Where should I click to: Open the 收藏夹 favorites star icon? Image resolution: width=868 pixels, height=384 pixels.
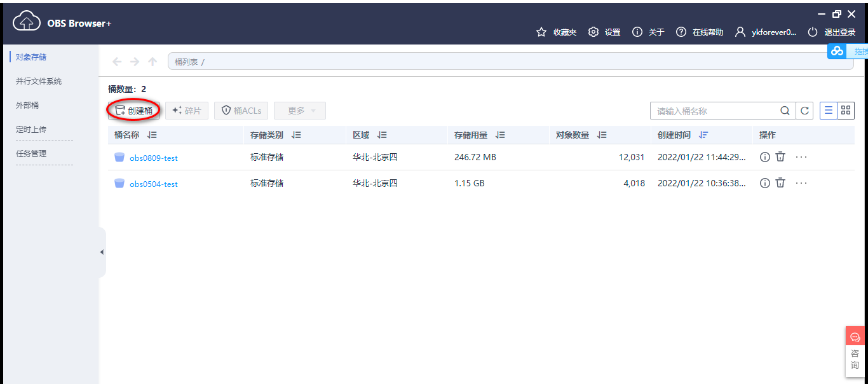click(x=541, y=32)
